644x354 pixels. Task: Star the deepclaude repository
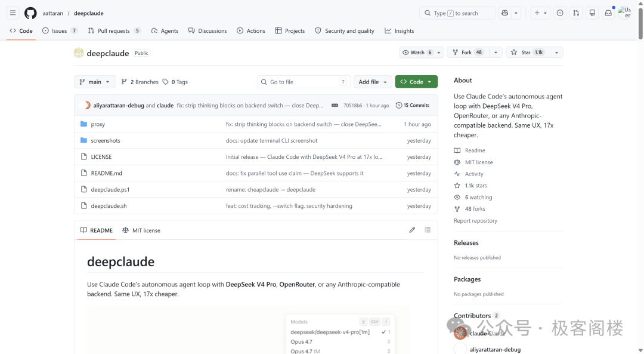pyautogui.click(x=527, y=52)
